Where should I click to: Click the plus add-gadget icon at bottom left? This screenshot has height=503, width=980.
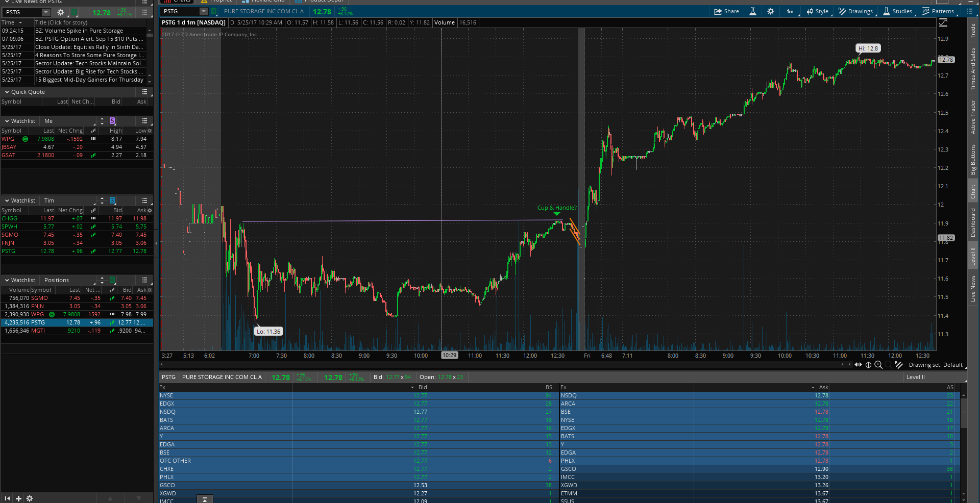pos(18,498)
